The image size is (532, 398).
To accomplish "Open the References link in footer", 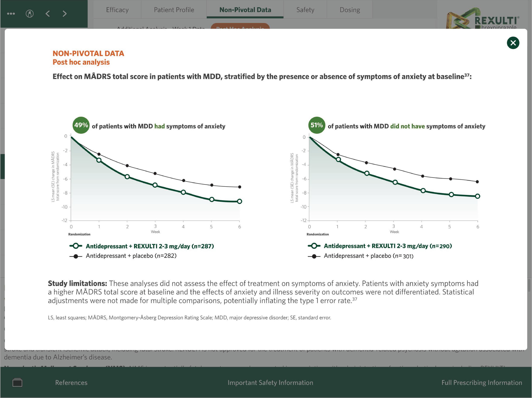I will (x=71, y=382).
